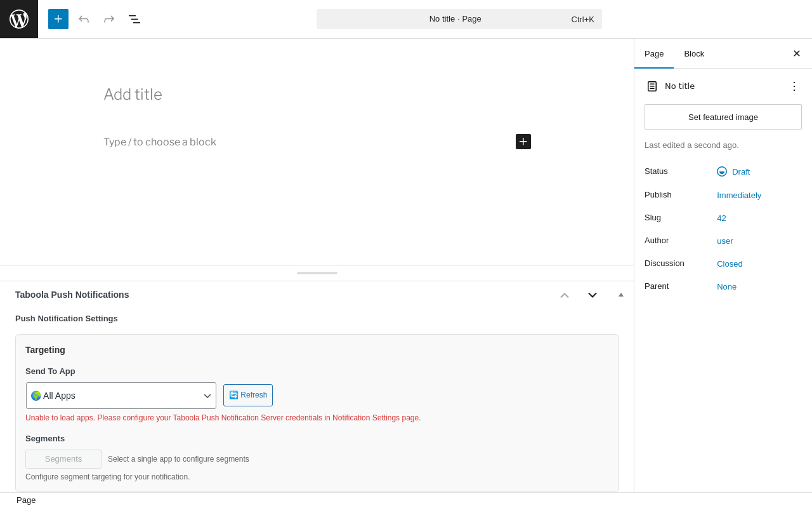The image size is (812, 508).
Task: Click the 'Last edited a second ago' text
Action: click(691, 145)
